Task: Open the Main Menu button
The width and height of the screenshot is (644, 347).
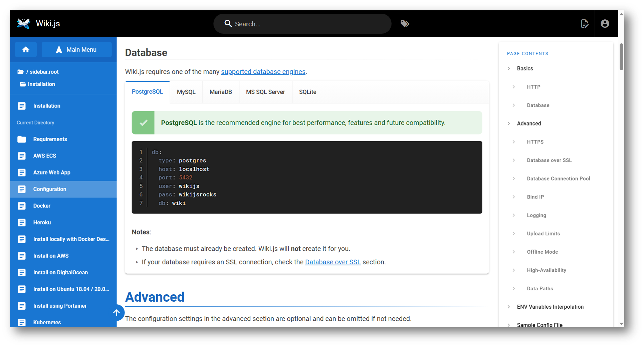Action: point(76,50)
